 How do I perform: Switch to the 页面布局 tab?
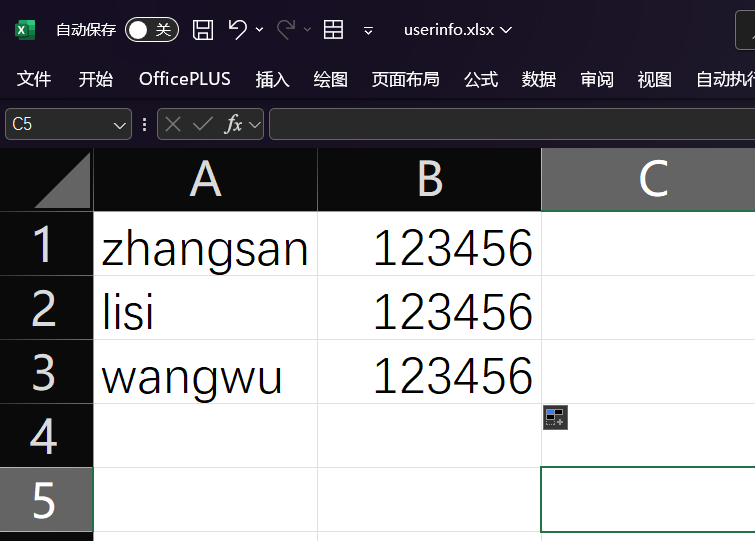coord(405,79)
